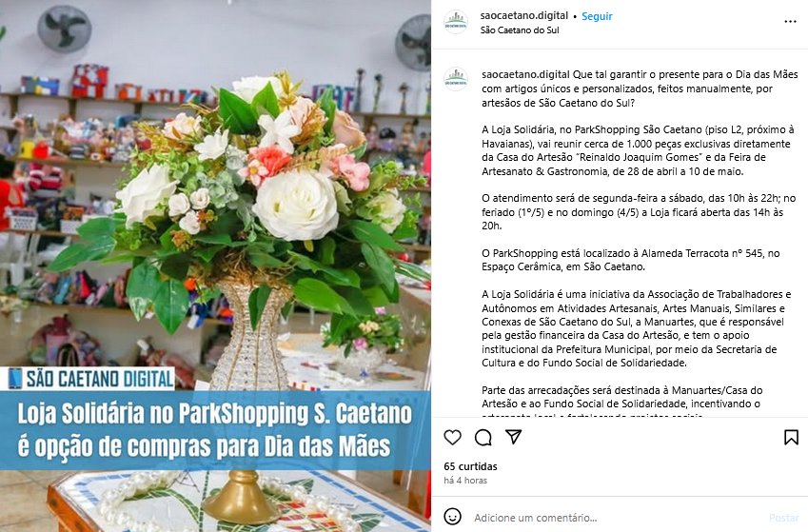Click the avatar beside the caption text
808x532 pixels.
click(456, 79)
